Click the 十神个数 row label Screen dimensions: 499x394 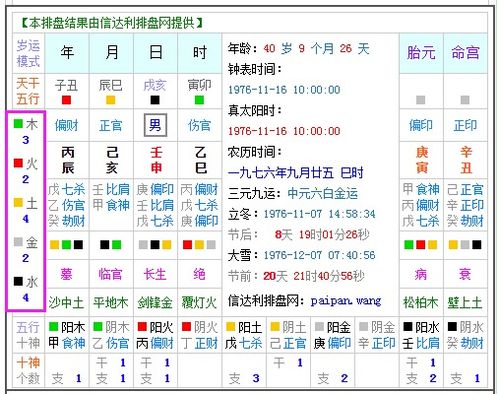click(x=28, y=370)
